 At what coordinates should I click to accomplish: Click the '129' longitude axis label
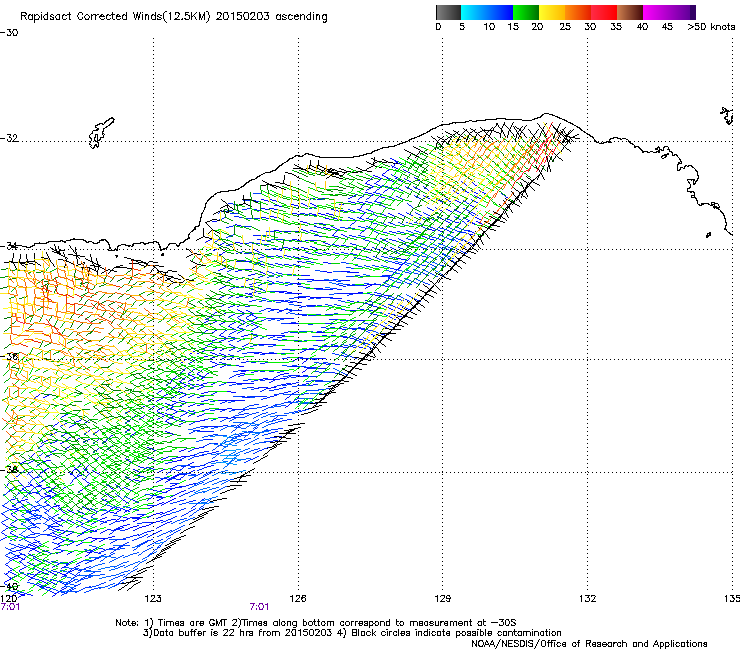(x=442, y=599)
